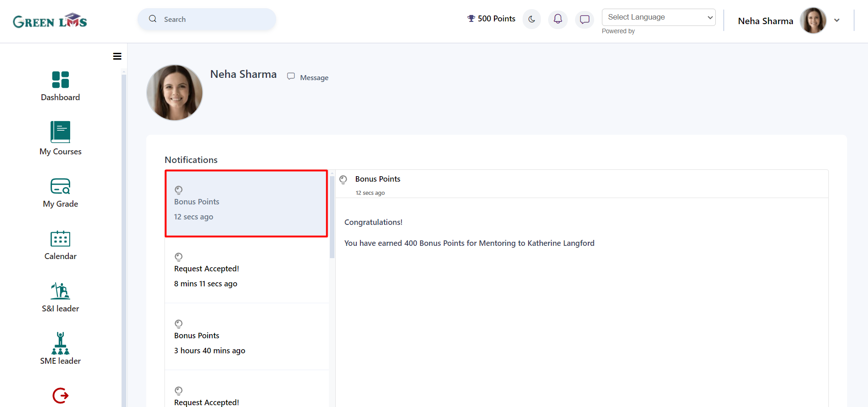
Task: Go to My Grade label
Action: [x=61, y=204]
